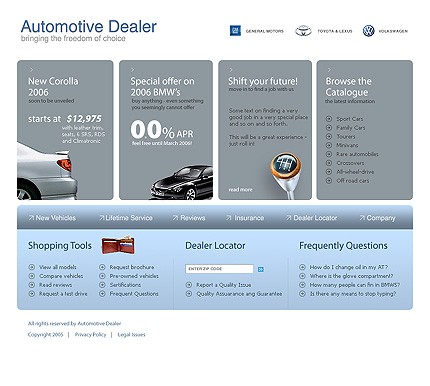Open the Insurance navigation item

pos(245,218)
